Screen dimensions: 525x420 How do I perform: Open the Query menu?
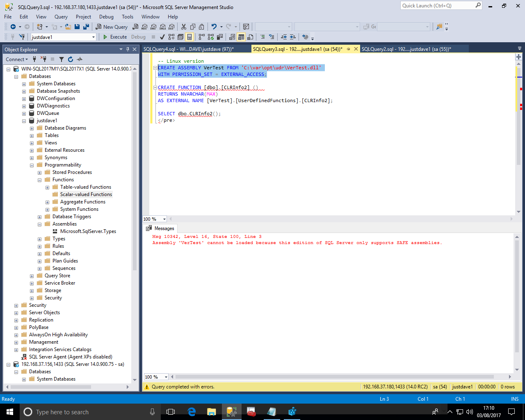tap(61, 17)
